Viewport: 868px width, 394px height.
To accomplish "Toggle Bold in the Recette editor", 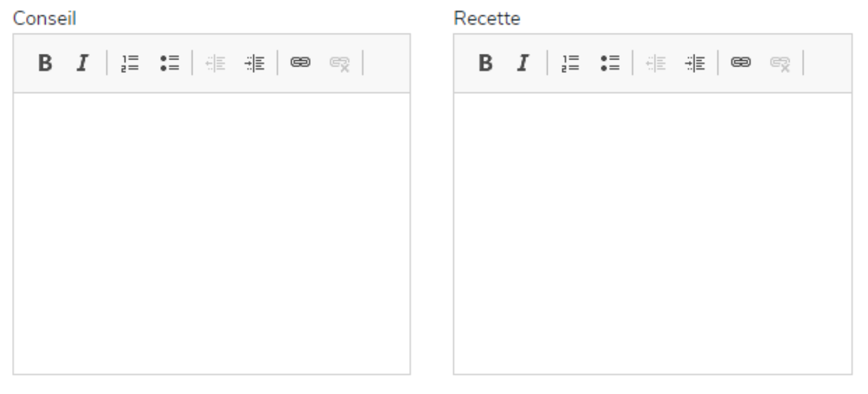I will pyautogui.click(x=485, y=63).
